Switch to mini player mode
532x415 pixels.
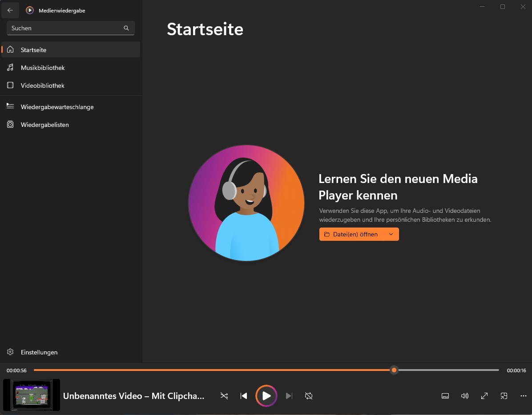[x=504, y=396]
